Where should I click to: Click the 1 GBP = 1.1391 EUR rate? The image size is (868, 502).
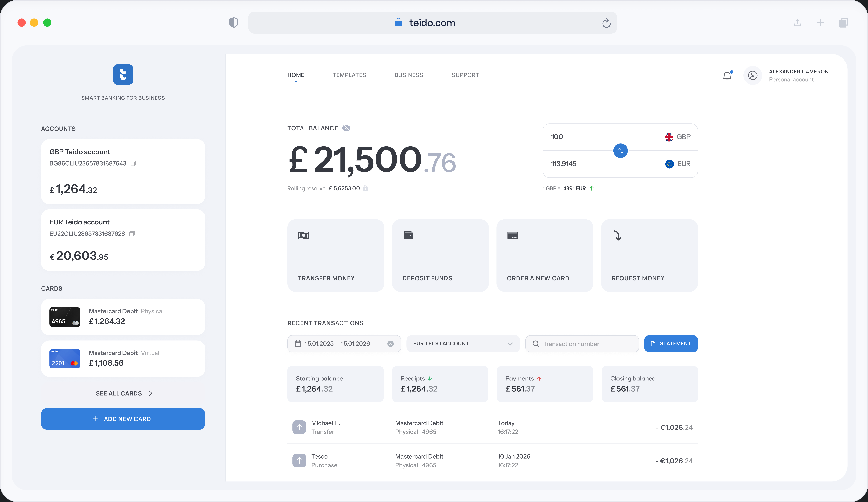coord(564,188)
